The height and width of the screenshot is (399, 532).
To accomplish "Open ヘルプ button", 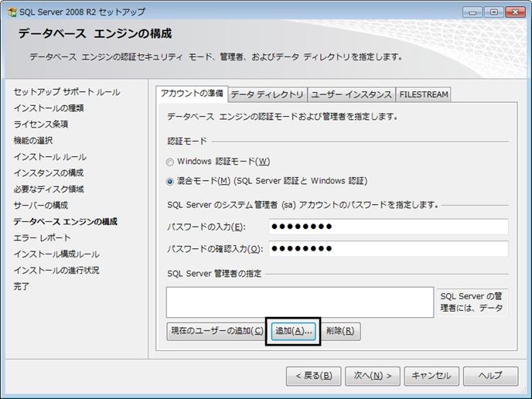I will (x=490, y=376).
